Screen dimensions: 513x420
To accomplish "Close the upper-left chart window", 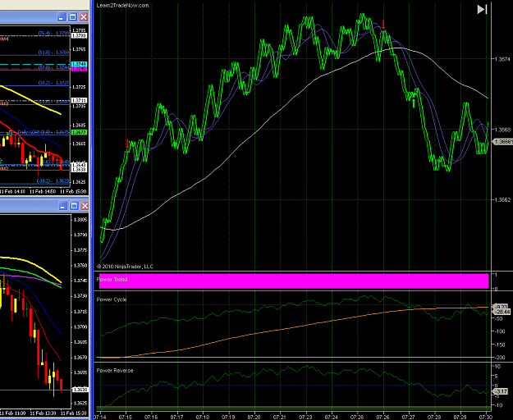I will pos(84,17).
